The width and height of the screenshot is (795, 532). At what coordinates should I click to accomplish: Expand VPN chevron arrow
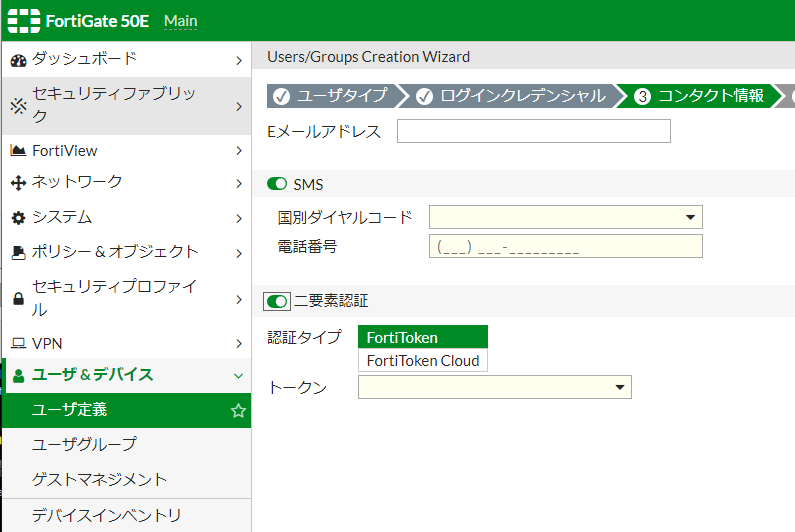[239, 344]
